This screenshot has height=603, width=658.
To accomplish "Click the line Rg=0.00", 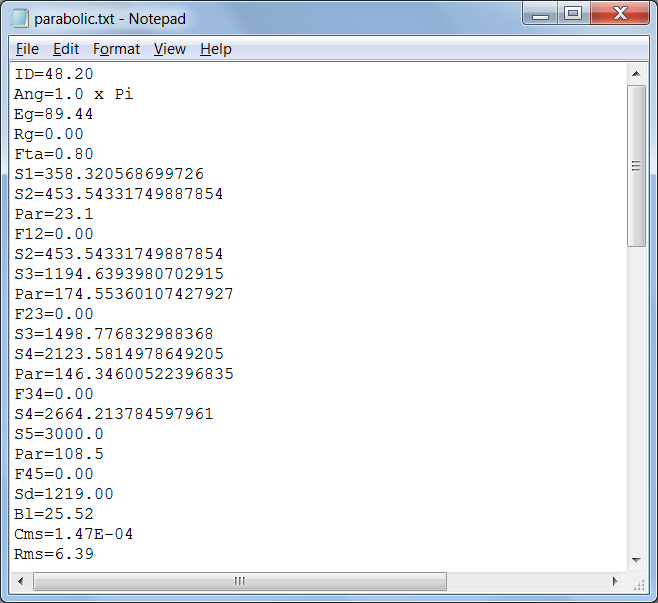I will click(49, 134).
